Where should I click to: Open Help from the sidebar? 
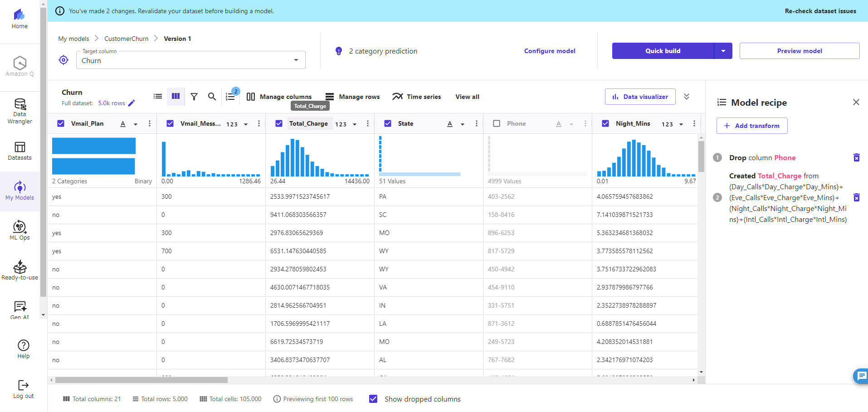click(24, 349)
